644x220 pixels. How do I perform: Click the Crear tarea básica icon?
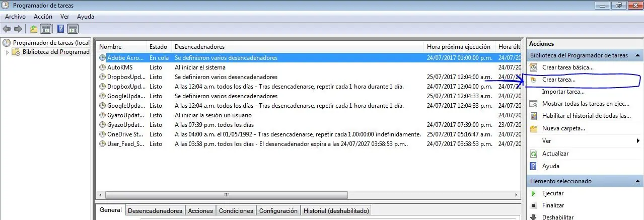(x=533, y=67)
